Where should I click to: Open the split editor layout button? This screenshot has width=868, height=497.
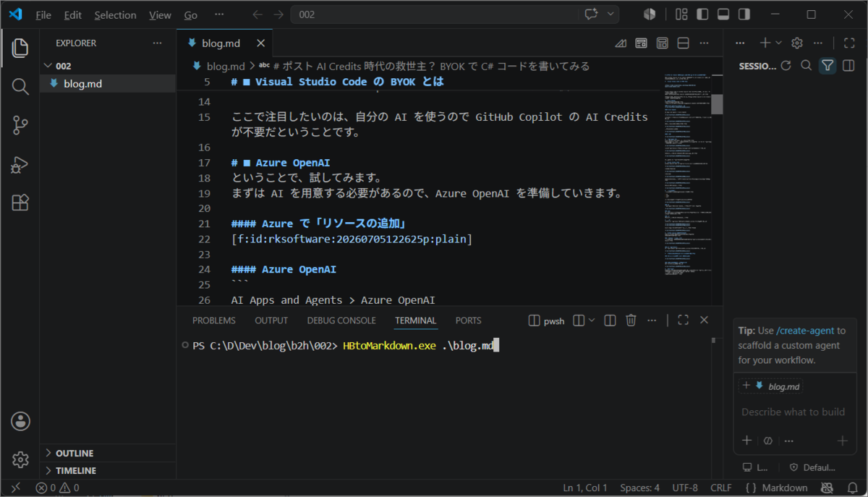pyautogui.click(x=683, y=43)
